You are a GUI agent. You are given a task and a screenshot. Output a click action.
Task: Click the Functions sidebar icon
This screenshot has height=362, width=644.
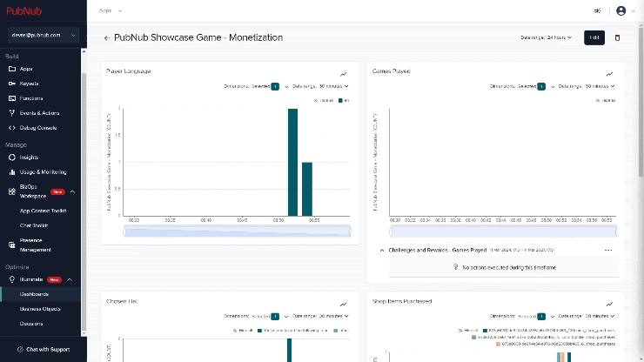[x=12, y=98]
